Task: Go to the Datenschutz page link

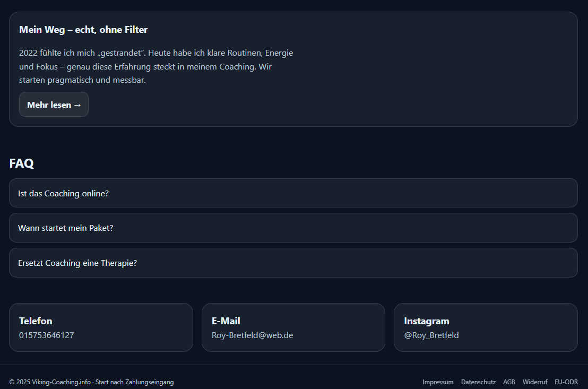Action: click(478, 382)
